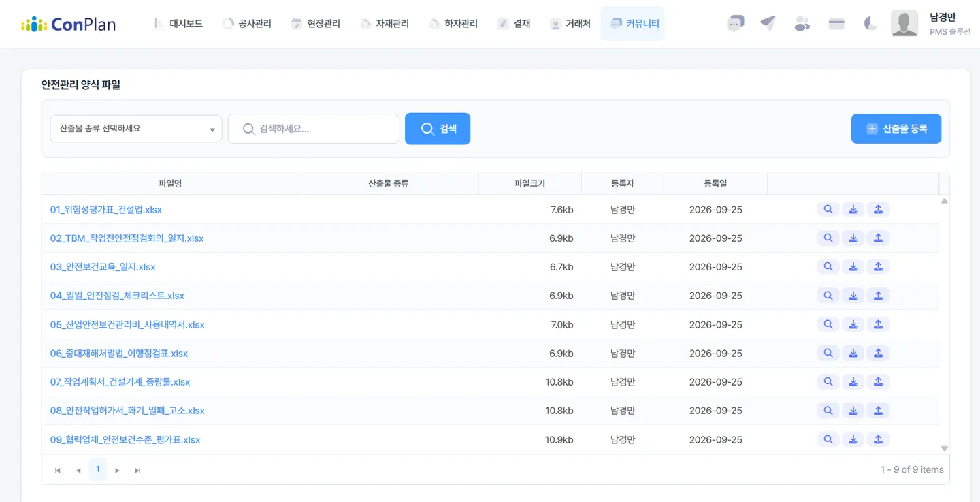Sort by 산출물 종류 column header
This screenshot has height=502, width=980.
click(389, 183)
